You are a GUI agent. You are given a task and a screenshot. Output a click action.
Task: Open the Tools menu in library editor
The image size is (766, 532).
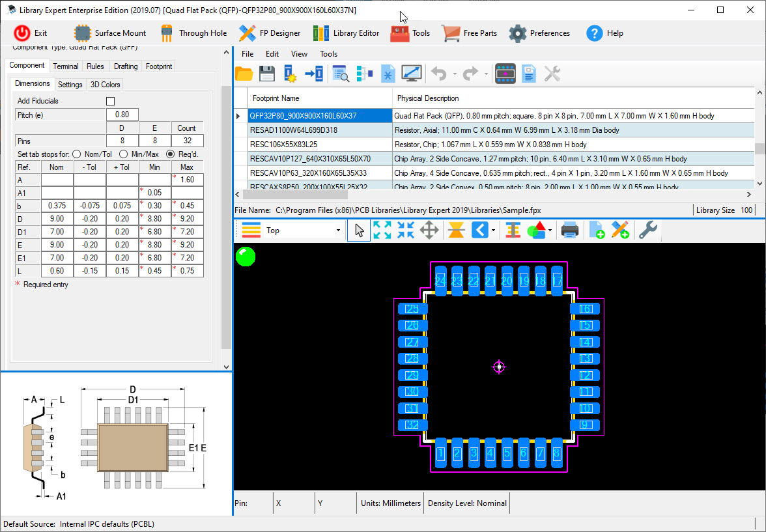tap(329, 54)
